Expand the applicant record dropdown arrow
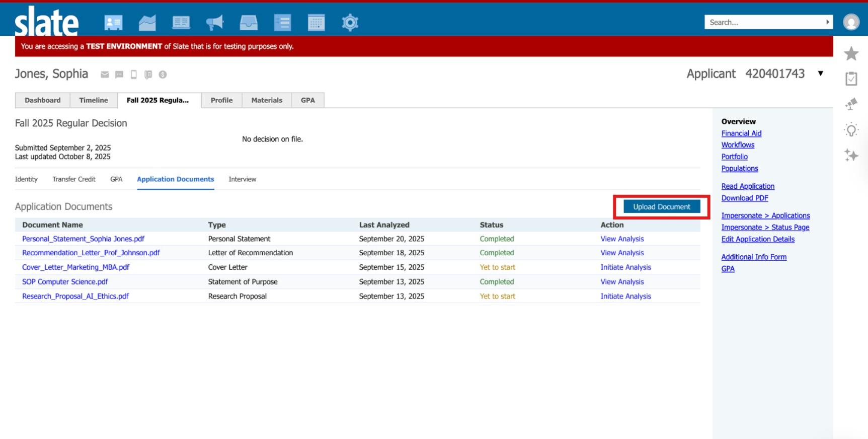868x439 pixels. coord(821,74)
